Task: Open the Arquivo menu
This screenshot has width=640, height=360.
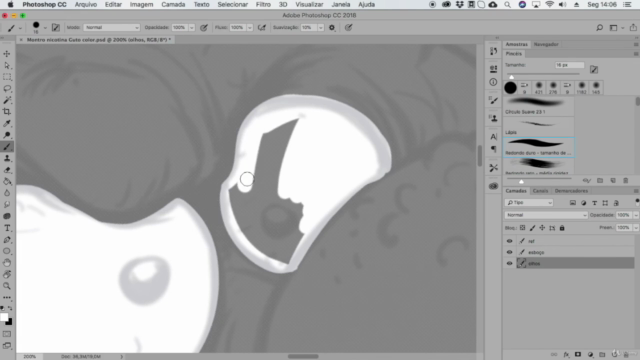Action: point(86,4)
